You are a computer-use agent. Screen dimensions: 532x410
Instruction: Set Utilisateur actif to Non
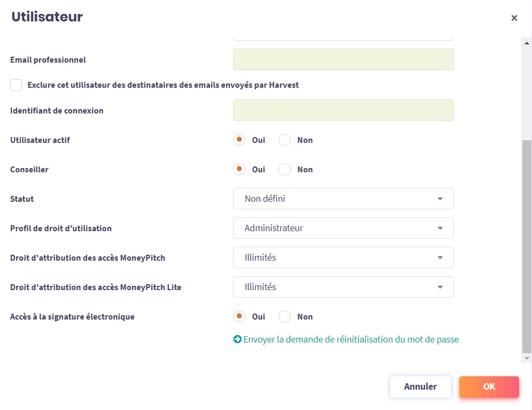(x=285, y=140)
